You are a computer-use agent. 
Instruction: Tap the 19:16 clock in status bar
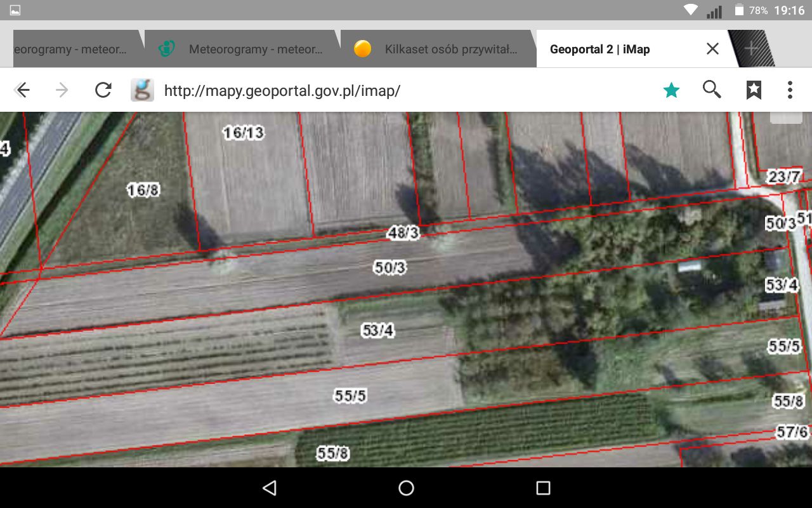click(x=789, y=10)
